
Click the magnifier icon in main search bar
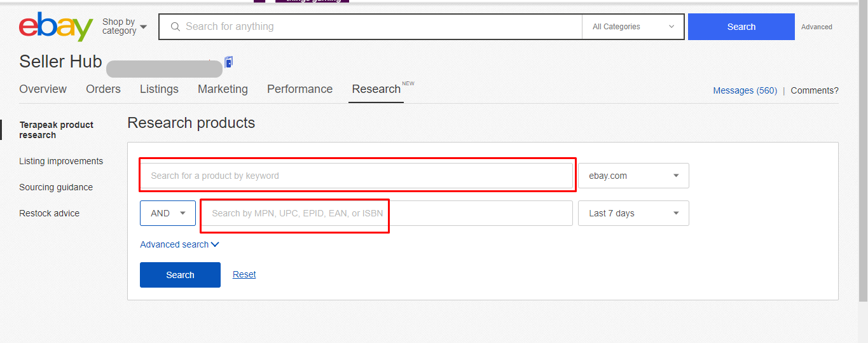pyautogui.click(x=176, y=27)
